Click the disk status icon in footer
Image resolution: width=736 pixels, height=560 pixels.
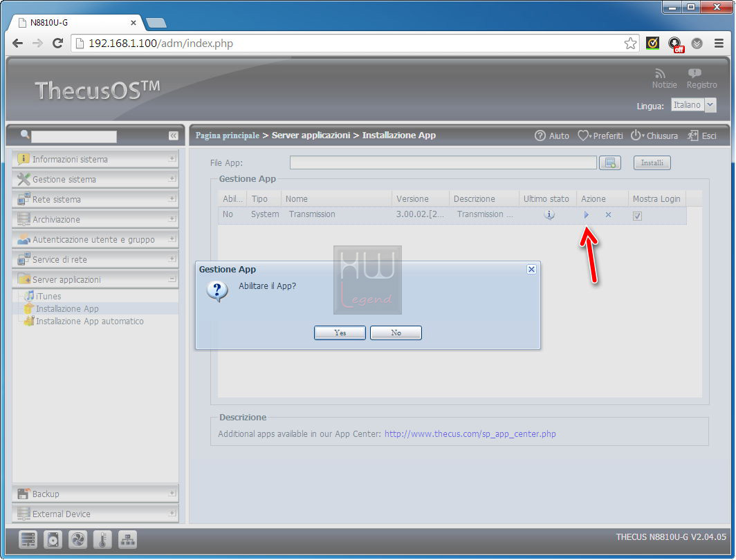[53, 539]
